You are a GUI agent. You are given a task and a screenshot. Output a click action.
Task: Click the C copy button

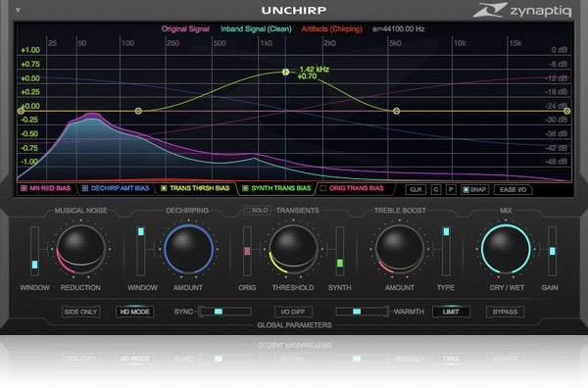[x=436, y=190]
